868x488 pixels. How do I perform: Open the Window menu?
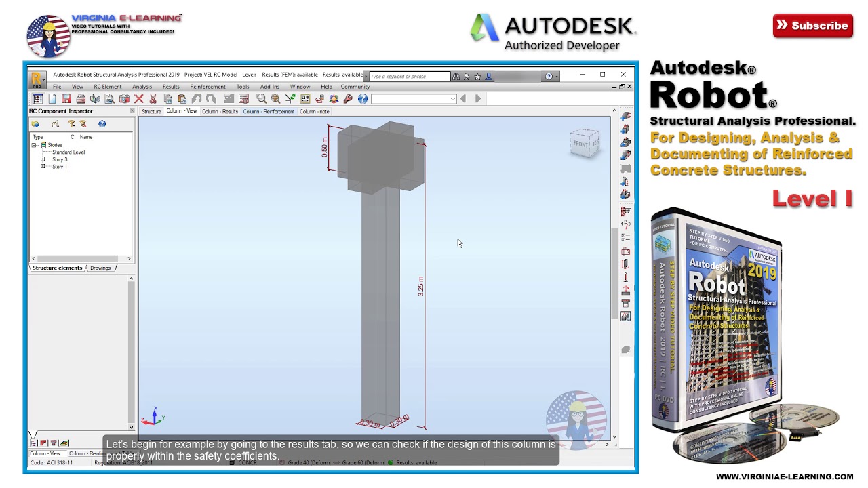(300, 87)
